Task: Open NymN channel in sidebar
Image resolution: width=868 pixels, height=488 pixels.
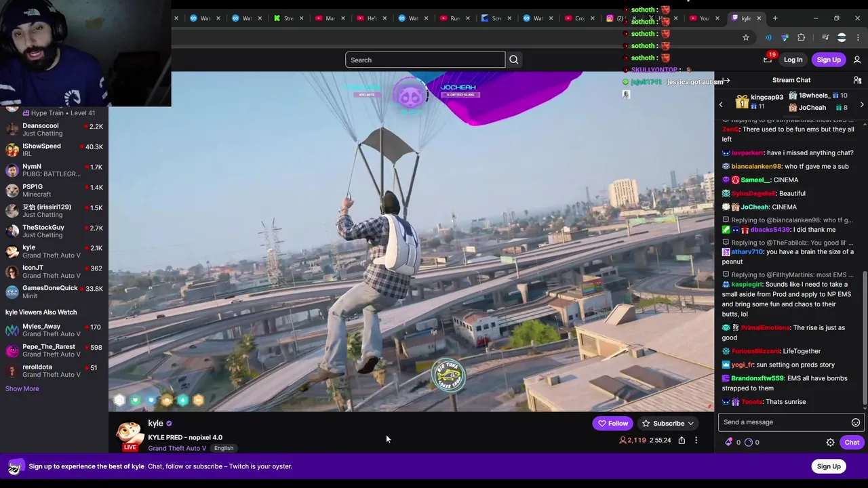Action: (54, 170)
